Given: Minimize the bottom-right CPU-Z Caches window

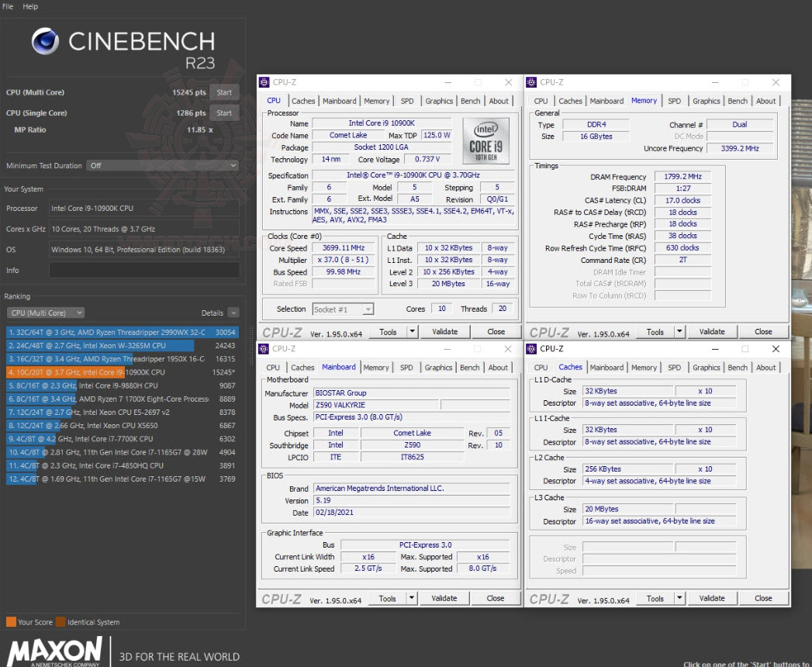Looking at the screenshot, I should (714, 349).
